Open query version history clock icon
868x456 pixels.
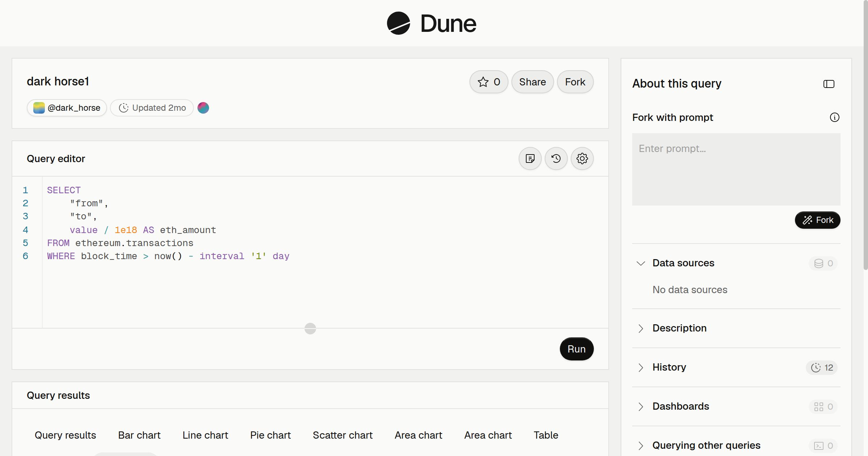click(x=556, y=159)
